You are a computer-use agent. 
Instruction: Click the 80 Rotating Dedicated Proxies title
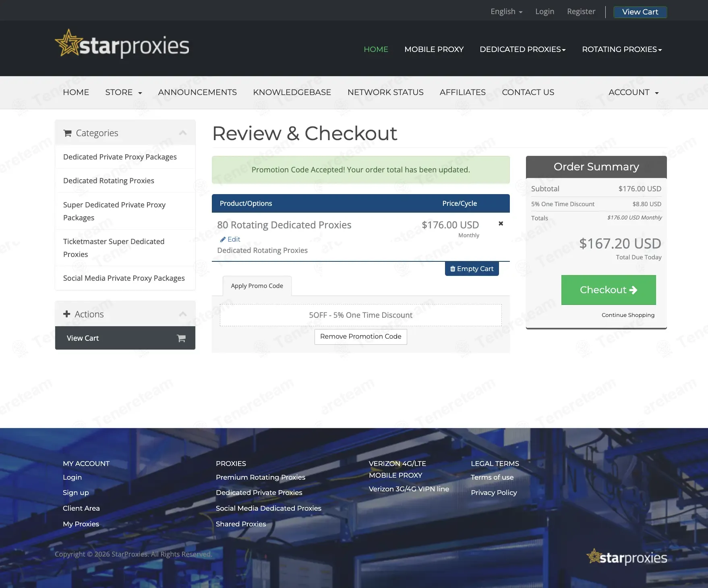284,225
